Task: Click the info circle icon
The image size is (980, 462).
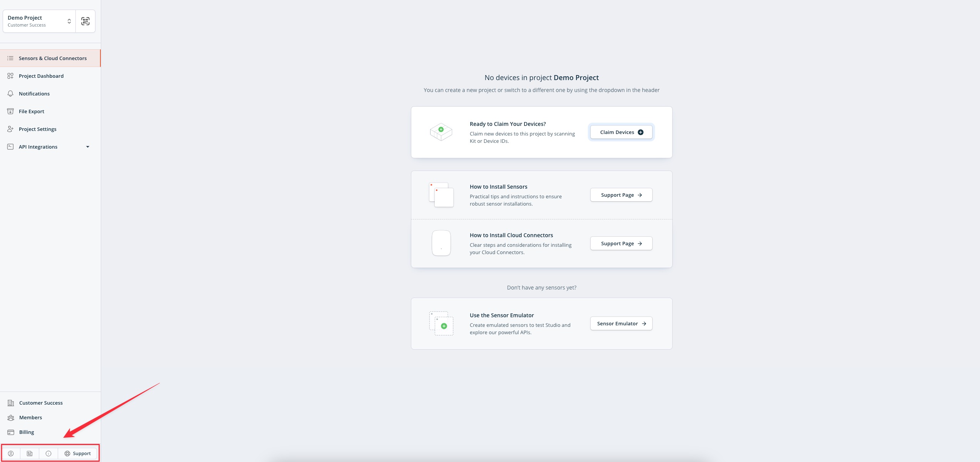Action: (48, 454)
